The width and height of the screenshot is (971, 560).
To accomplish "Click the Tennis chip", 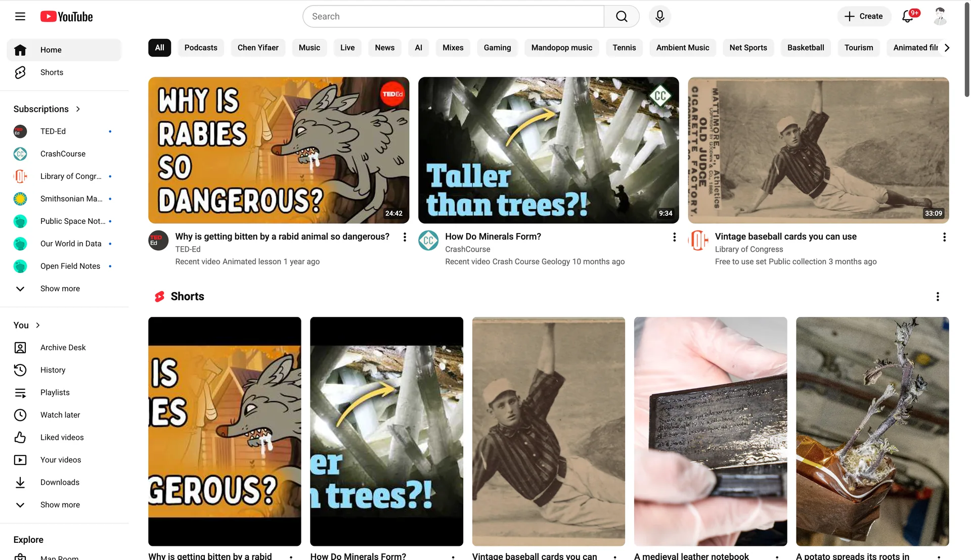I will (x=624, y=48).
